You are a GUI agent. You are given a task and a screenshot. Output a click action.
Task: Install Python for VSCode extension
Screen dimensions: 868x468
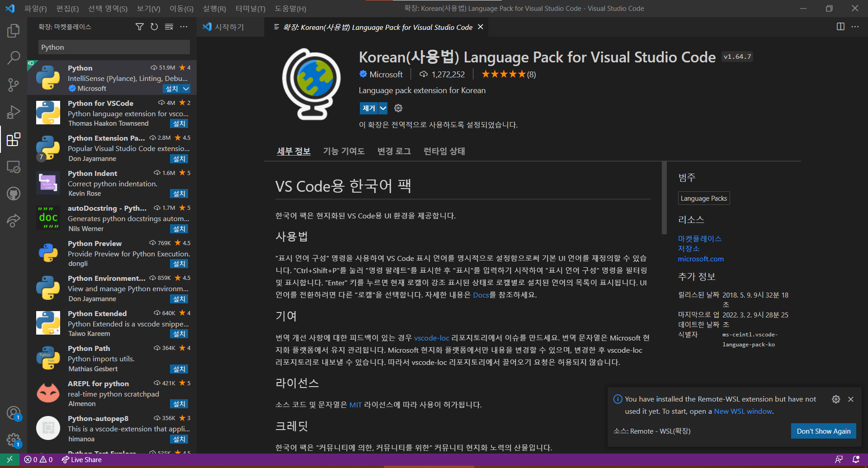(x=179, y=124)
